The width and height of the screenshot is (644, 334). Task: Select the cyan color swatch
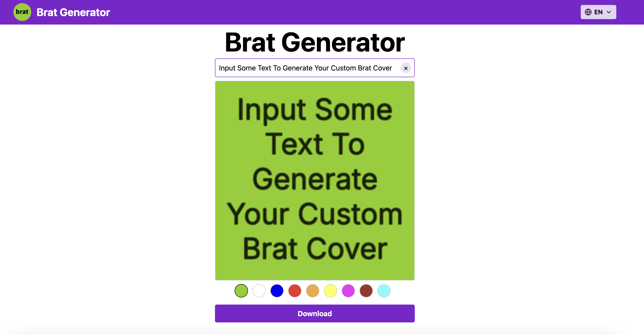pyautogui.click(x=383, y=291)
